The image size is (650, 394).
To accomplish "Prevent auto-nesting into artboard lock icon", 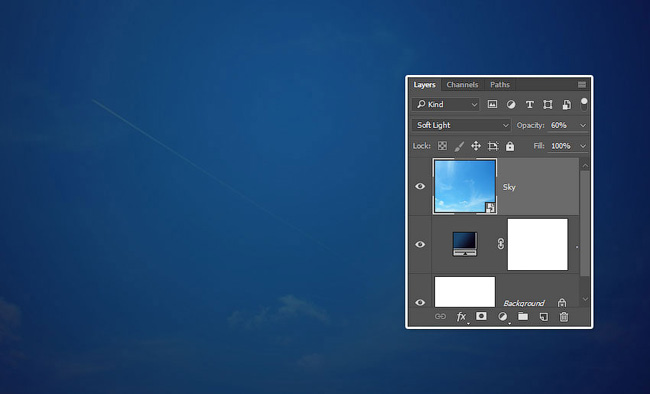I will click(493, 146).
